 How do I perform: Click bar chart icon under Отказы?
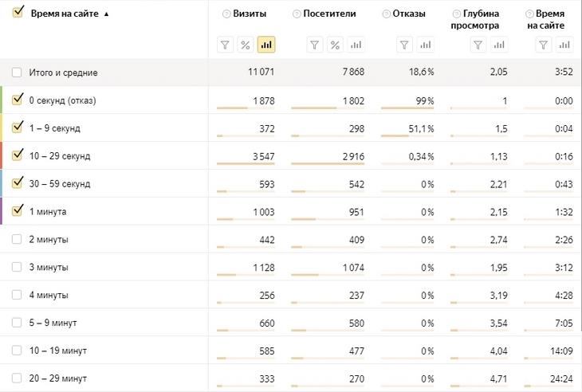pos(425,45)
